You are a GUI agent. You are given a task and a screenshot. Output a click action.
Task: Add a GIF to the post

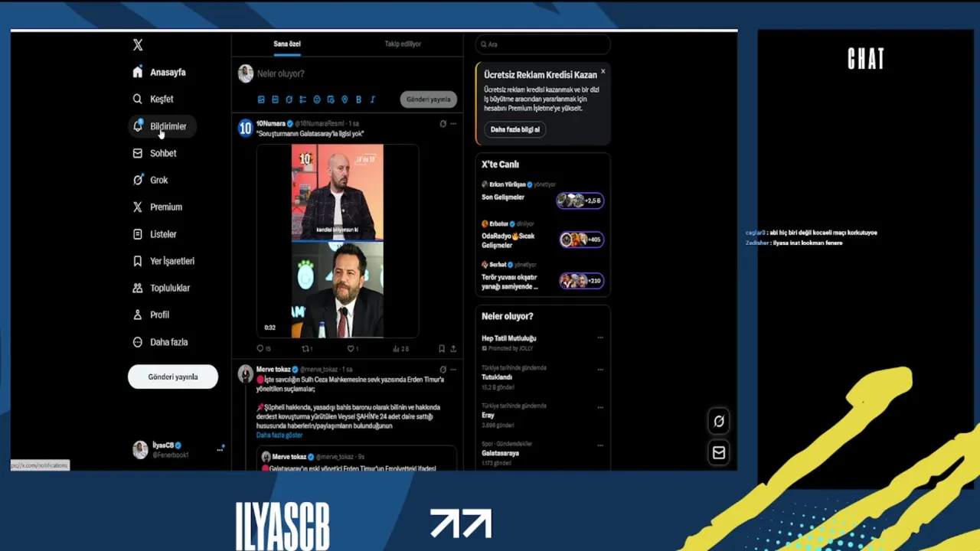tap(275, 99)
